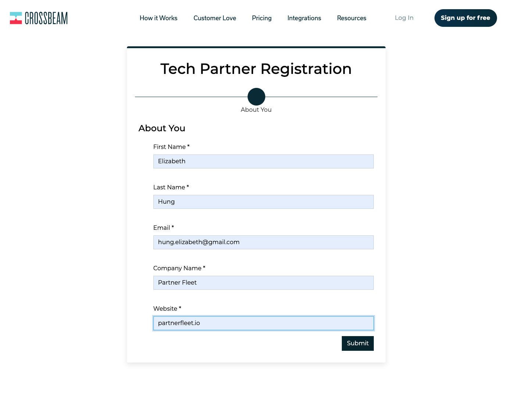Click the Log In link
This screenshot has height=410, width=532.
click(404, 18)
